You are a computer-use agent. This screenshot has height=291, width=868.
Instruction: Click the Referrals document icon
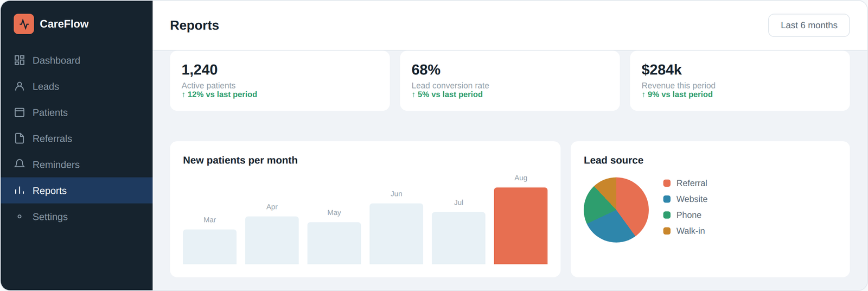click(x=20, y=138)
